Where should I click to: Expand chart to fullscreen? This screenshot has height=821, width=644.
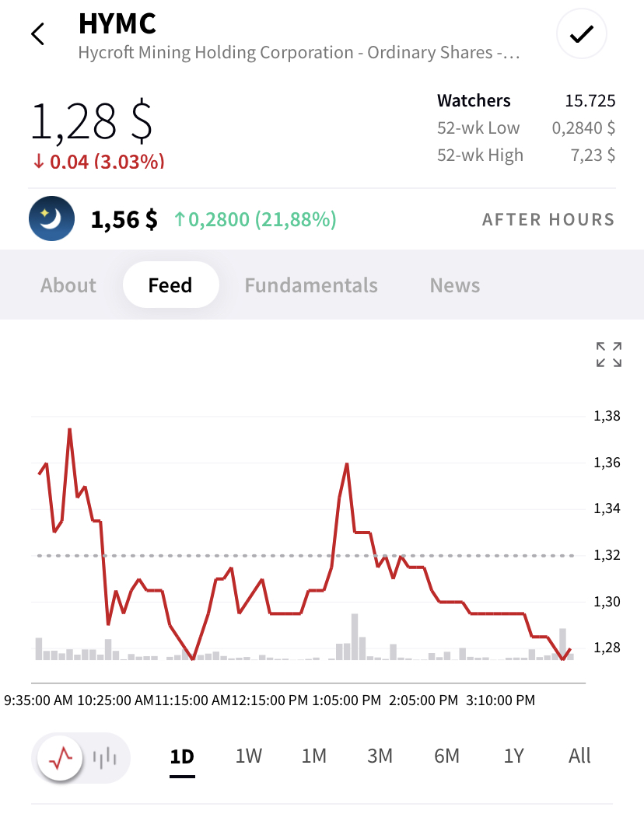[608, 355]
